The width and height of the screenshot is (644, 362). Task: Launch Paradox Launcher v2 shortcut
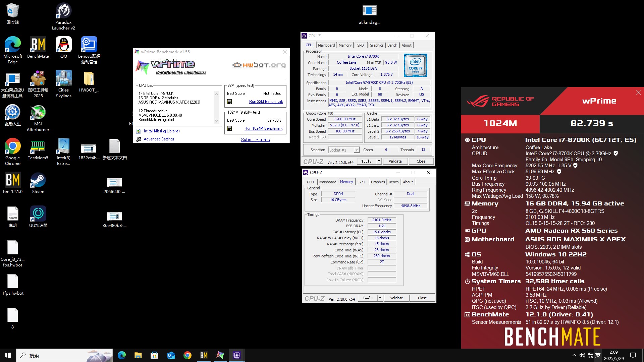(x=63, y=16)
